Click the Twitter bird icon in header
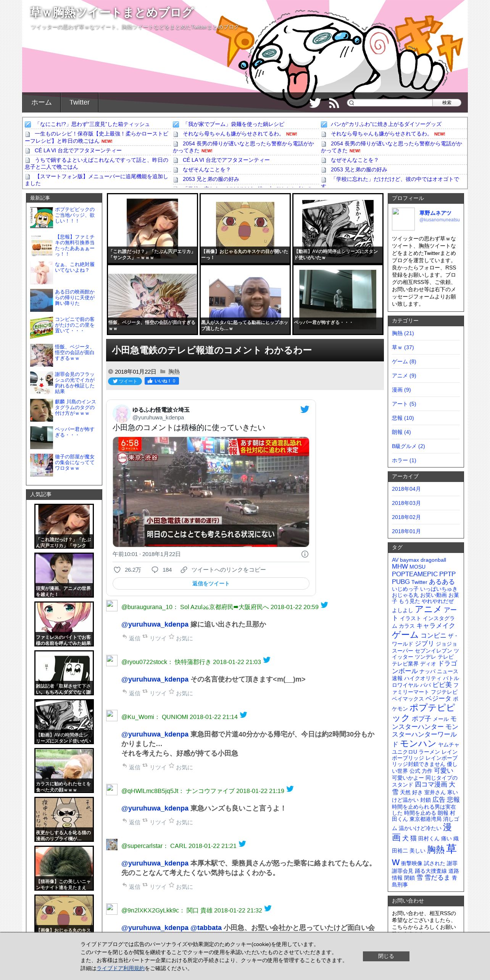 [315, 103]
